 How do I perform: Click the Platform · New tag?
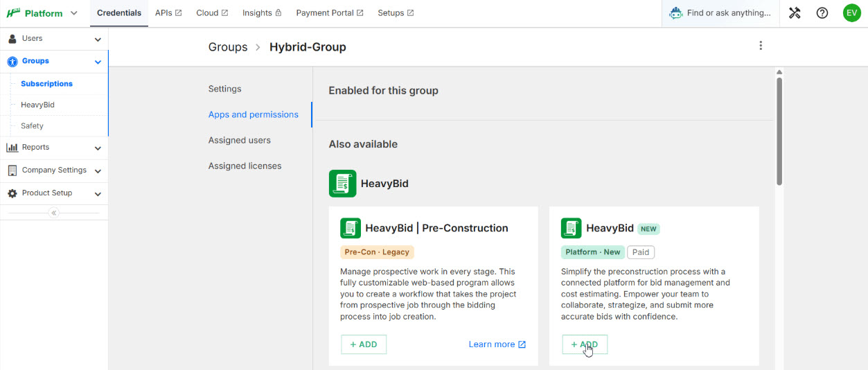point(593,252)
